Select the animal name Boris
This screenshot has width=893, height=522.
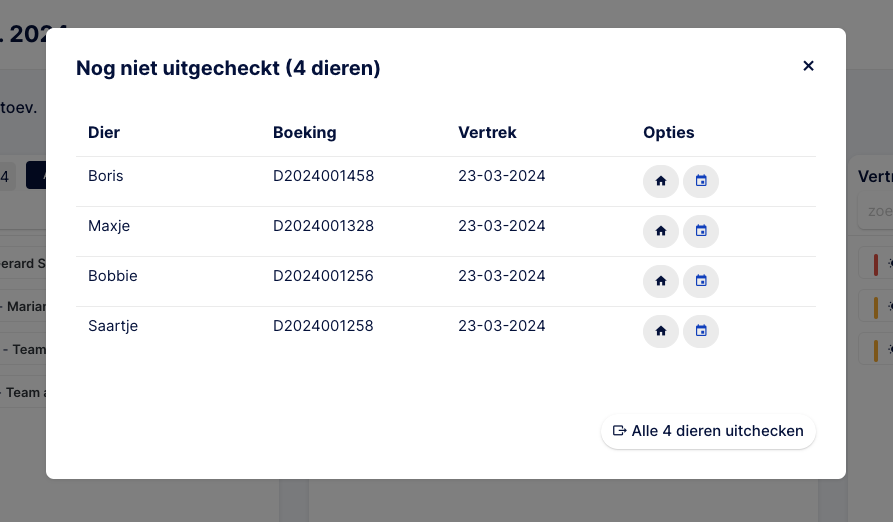(x=105, y=176)
